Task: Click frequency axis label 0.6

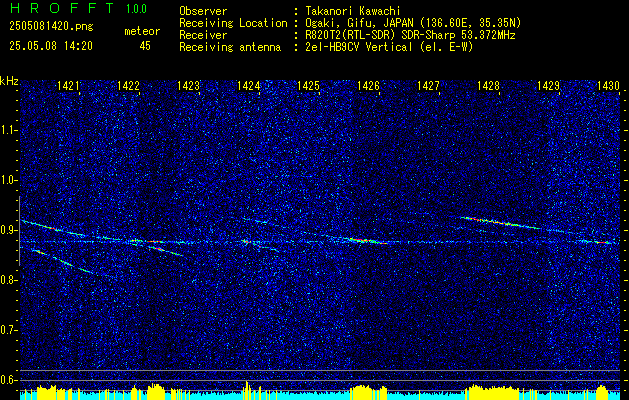Action: 8,380
